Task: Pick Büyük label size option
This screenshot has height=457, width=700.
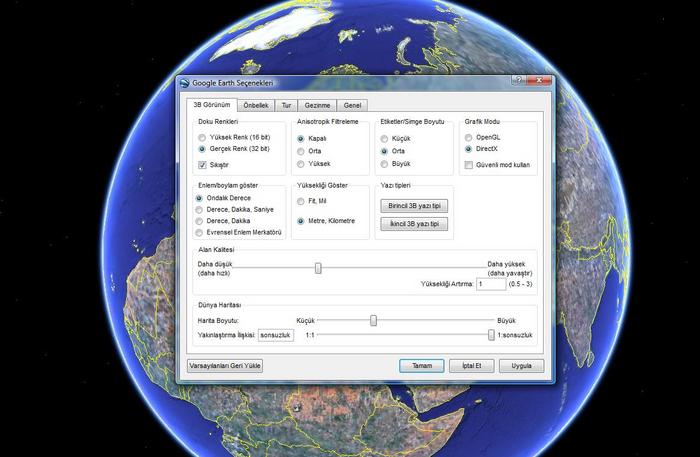Action: tap(384, 164)
